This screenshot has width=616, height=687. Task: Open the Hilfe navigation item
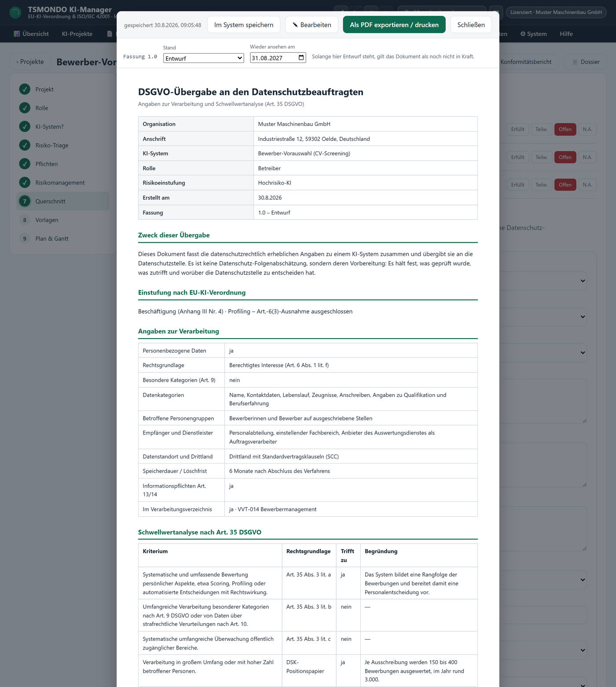566,34
